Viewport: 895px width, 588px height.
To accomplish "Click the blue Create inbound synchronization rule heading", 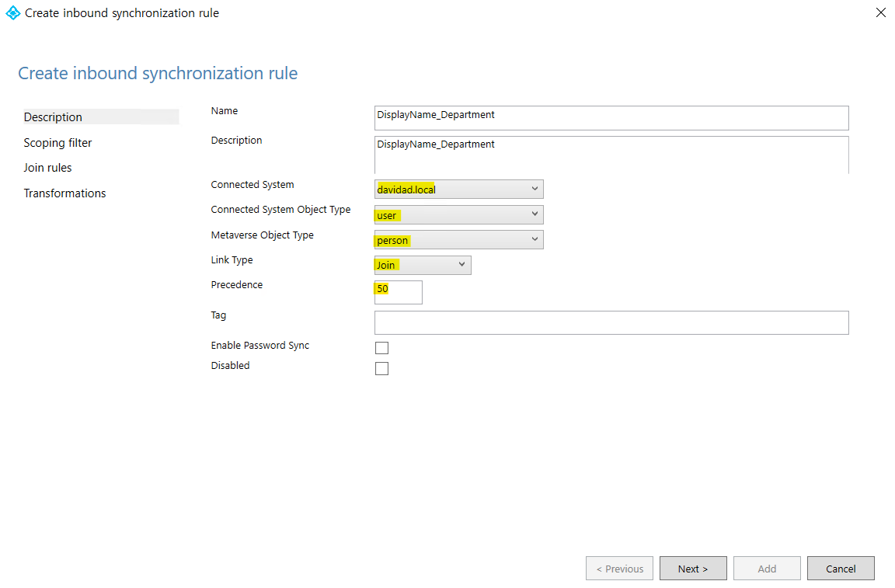I will pyautogui.click(x=158, y=73).
